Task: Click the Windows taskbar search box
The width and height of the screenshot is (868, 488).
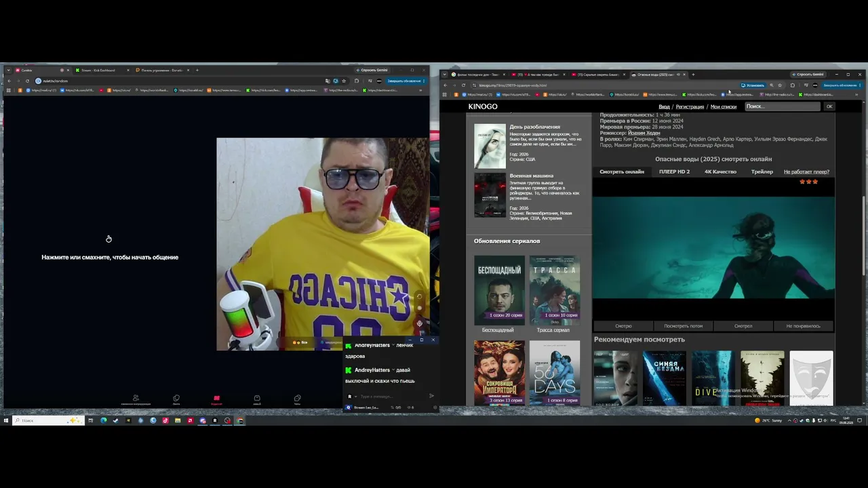Action: (x=47, y=420)
